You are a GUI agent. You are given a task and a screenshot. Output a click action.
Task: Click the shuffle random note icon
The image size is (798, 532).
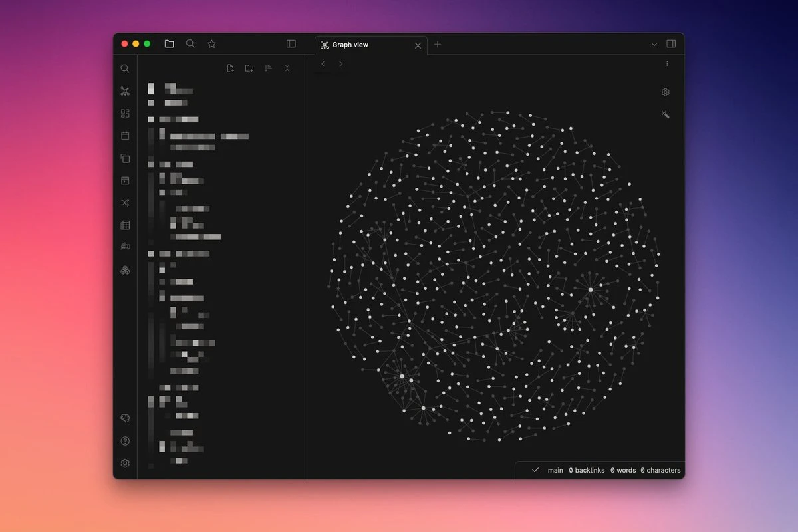[125, 203]
